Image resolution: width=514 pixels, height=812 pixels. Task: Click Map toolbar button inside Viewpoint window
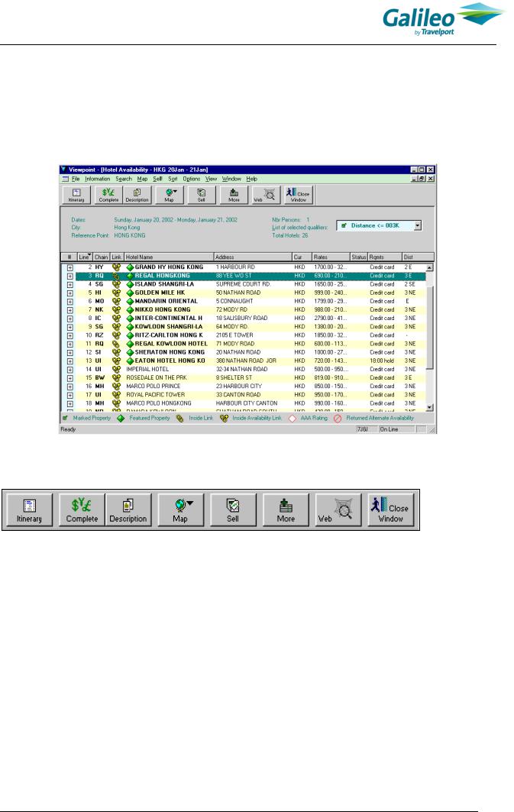pyautogui.click(x=170, y=195)
